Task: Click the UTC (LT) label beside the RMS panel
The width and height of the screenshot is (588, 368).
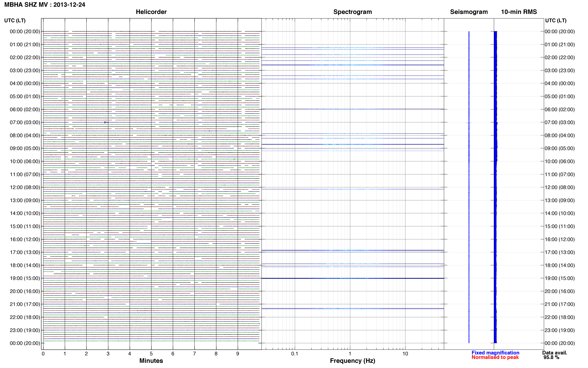Action: [x=556, y=20]
